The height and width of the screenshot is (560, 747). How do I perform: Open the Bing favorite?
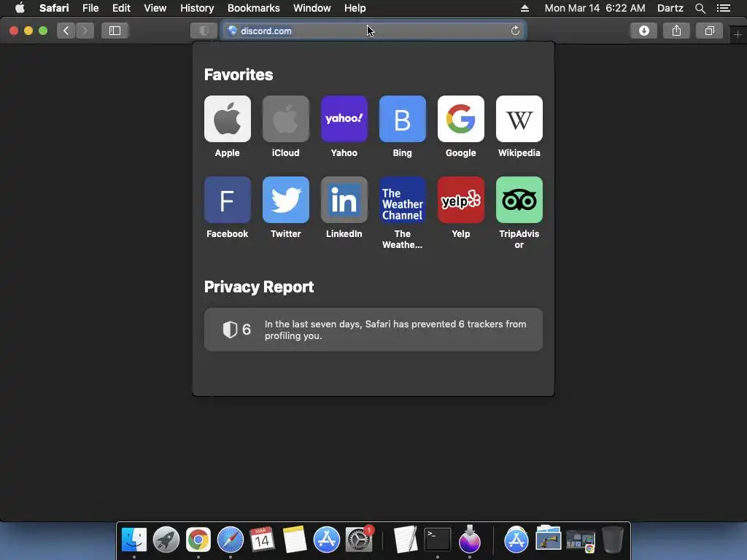coord(403,119)
